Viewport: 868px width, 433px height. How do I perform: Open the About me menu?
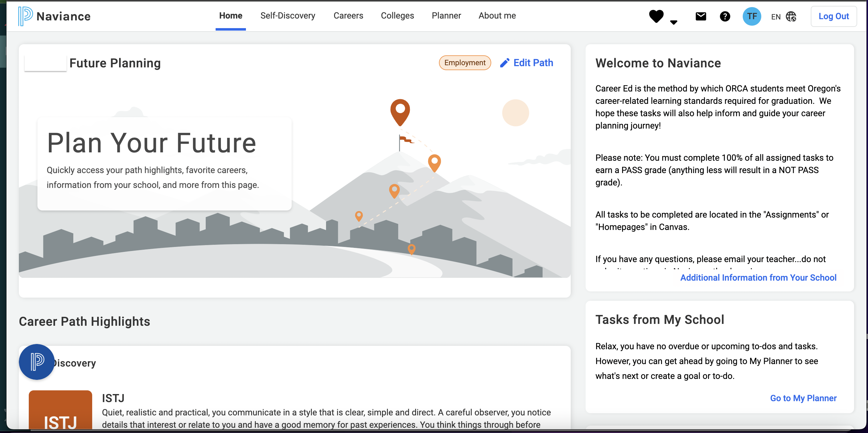click(497, 15)
